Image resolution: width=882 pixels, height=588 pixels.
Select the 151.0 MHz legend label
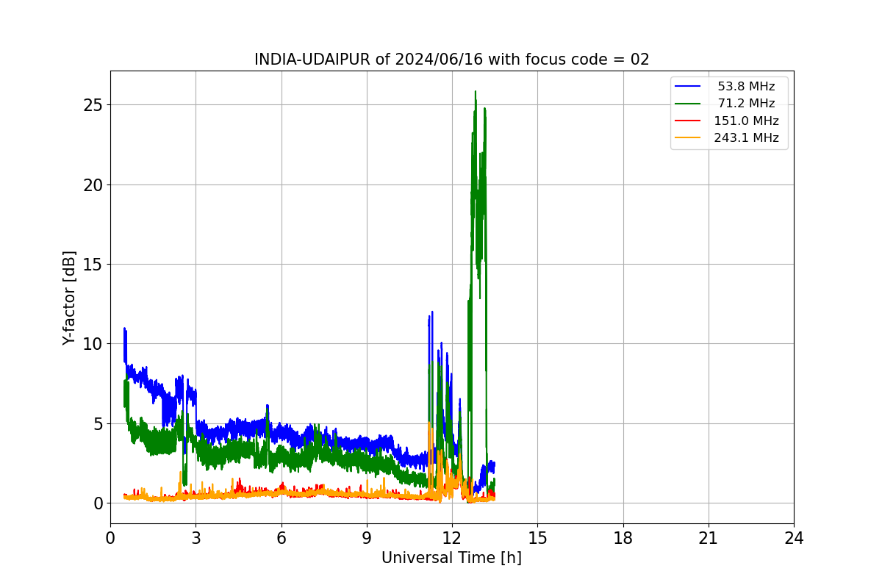pyautogui.click(x=746, y=121)
